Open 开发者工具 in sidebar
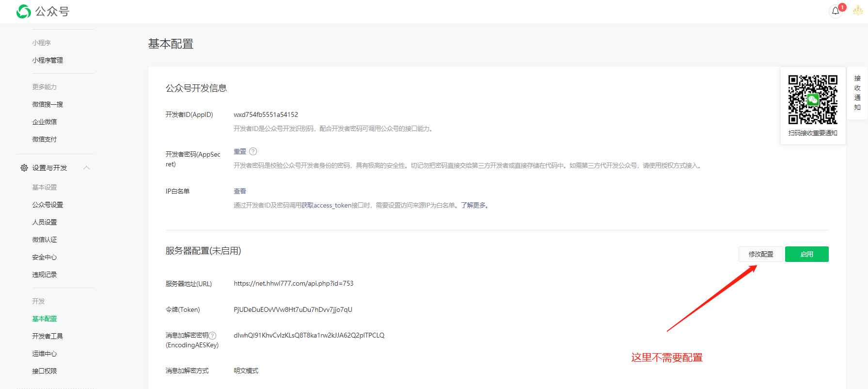The height and width of the screenshot is (389, 868). click(47, 336)
